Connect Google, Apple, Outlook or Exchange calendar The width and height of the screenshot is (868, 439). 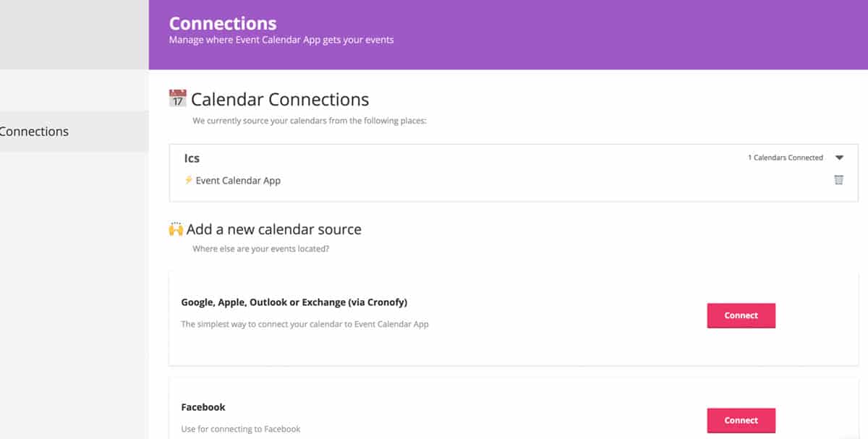741,316
